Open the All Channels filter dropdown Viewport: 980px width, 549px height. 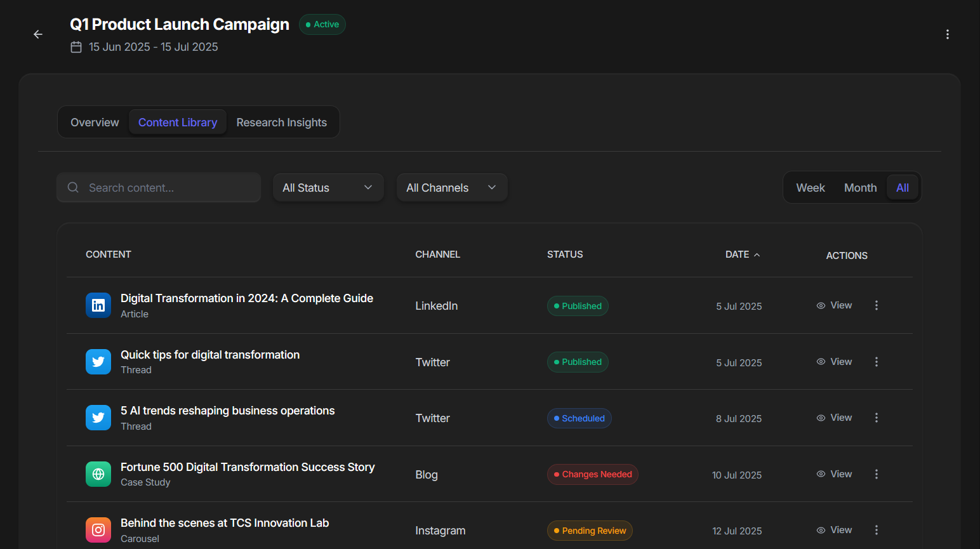point(451,188)
